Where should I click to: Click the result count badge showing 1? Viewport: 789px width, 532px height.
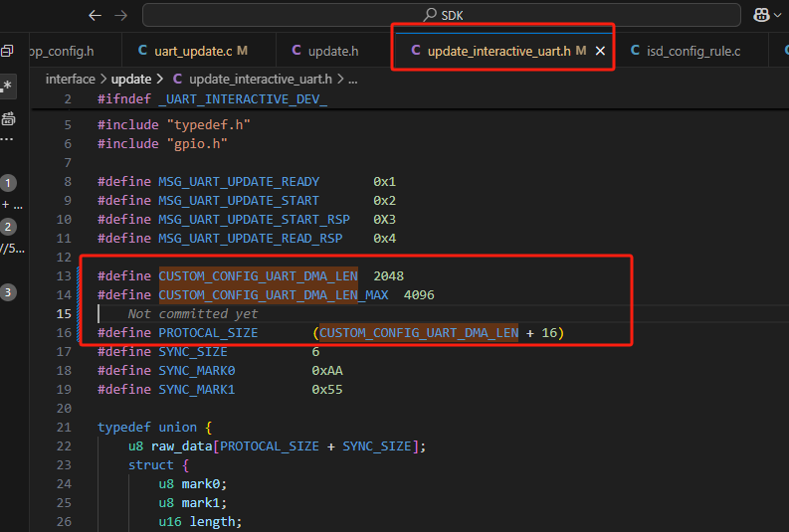8,183
